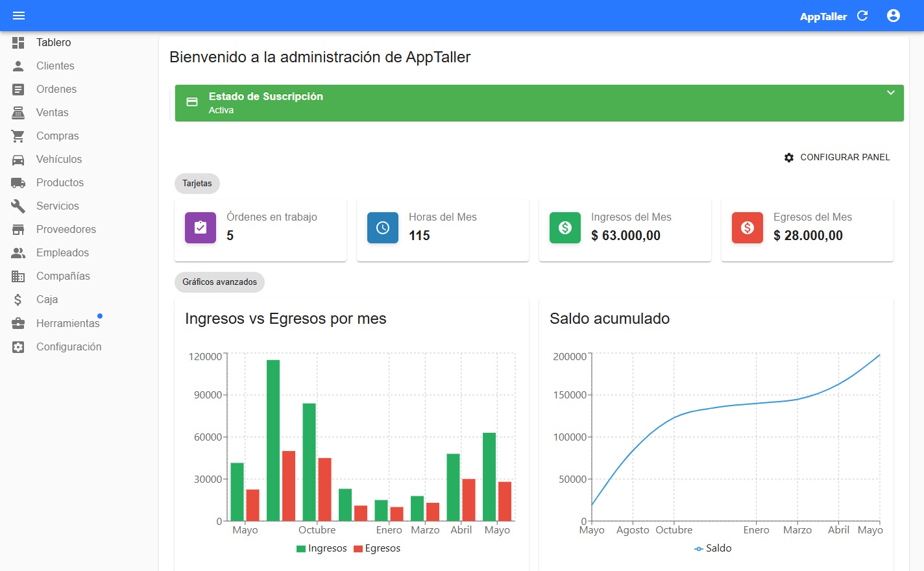This screenshot has width=924, height=571.
Task: Open the user account profile icon
Action: tap(894, 16)
